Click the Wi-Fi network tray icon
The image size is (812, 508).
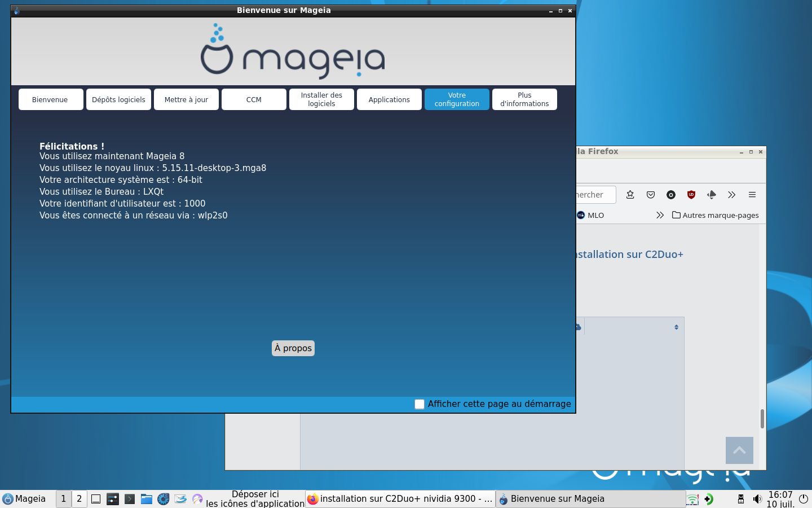(x=692, y=499)
